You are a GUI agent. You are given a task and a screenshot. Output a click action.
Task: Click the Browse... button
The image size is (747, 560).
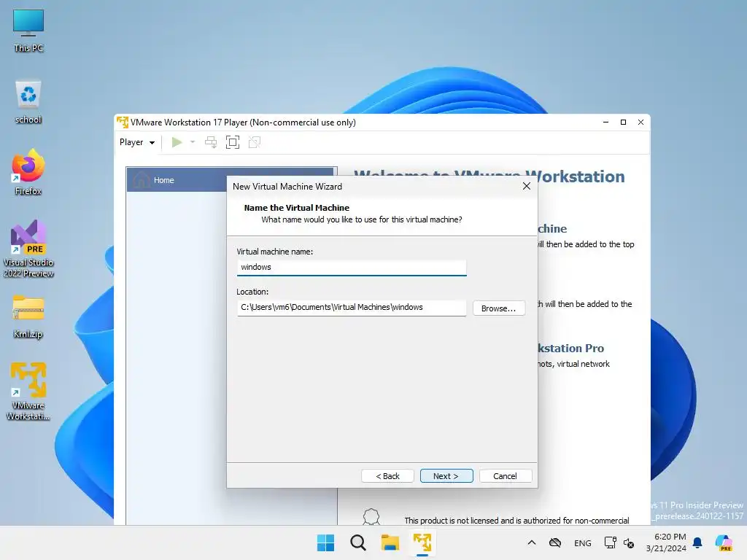(499, 308)
